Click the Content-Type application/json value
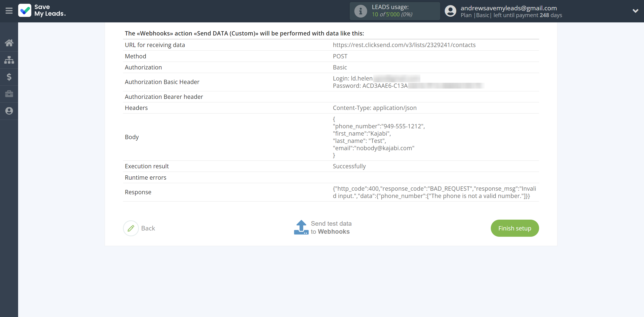 (375, 108)
